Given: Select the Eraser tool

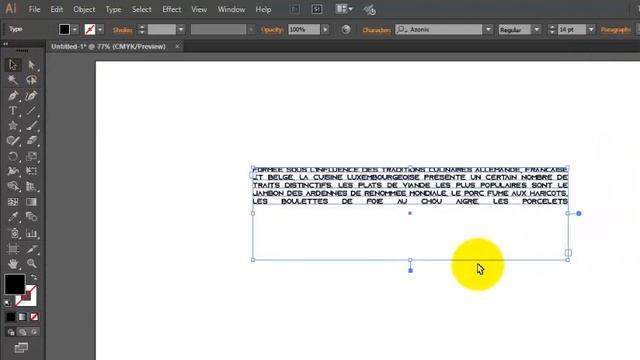Looking at the screenshot, I should (31, 141).
